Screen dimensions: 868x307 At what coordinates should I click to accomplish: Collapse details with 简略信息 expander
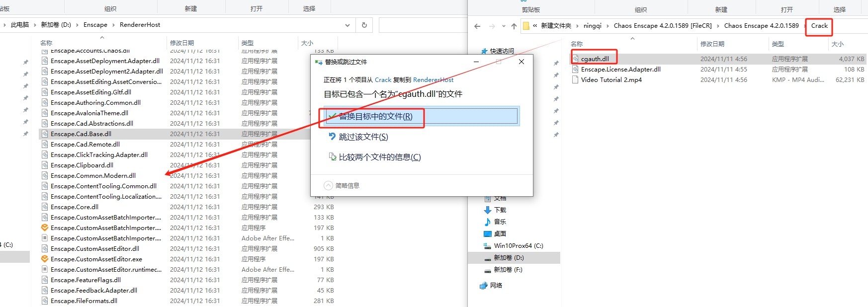[x=342, y=185]
